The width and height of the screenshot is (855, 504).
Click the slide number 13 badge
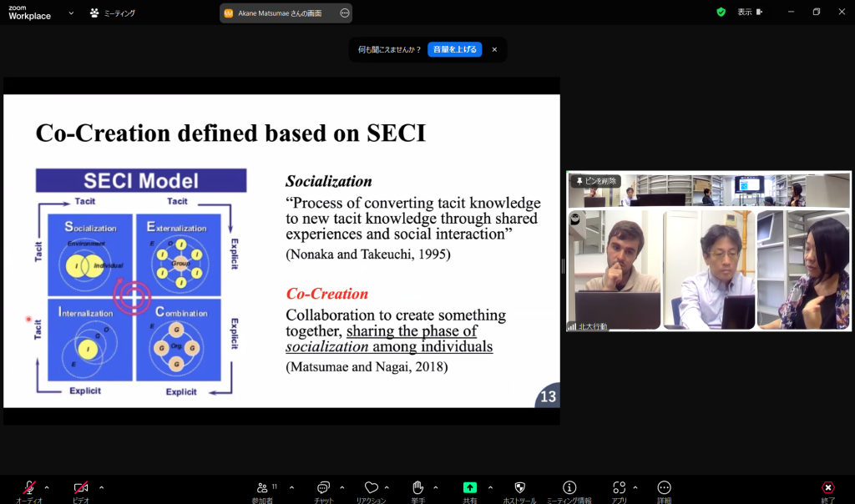(548, 396)
